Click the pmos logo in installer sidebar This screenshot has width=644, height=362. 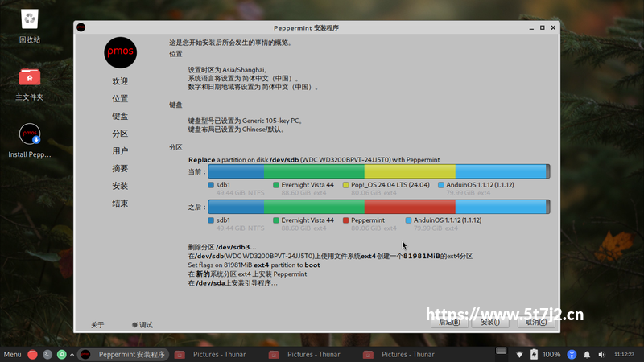120,52
